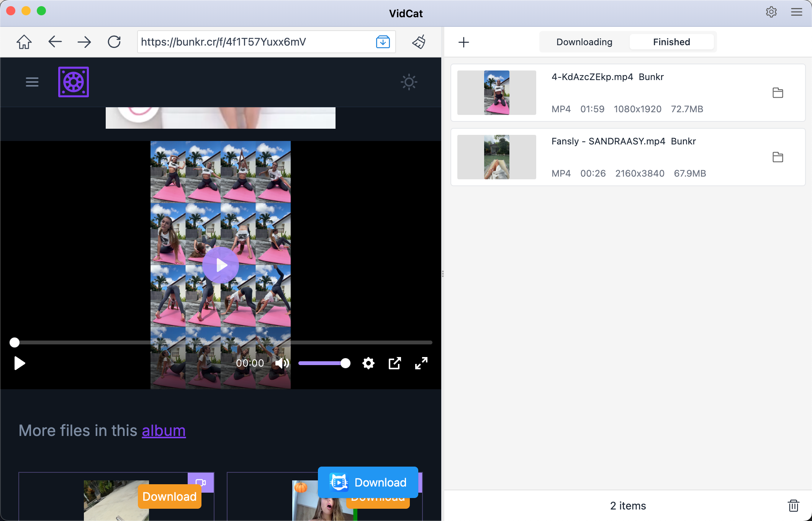Open the VidCat settings gear

(771, 12)
